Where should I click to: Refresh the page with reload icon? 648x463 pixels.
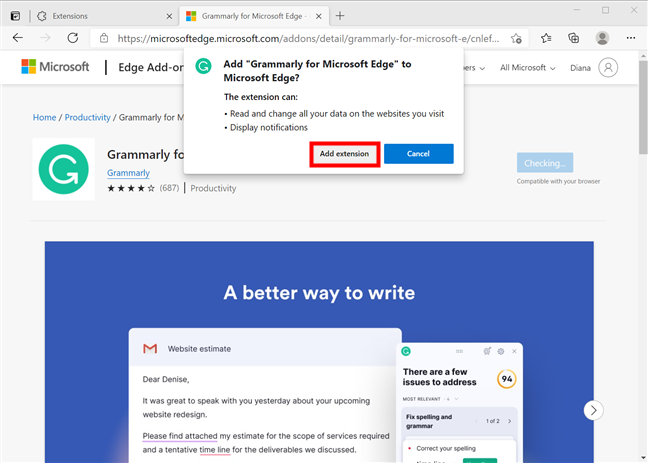(73, 38)
